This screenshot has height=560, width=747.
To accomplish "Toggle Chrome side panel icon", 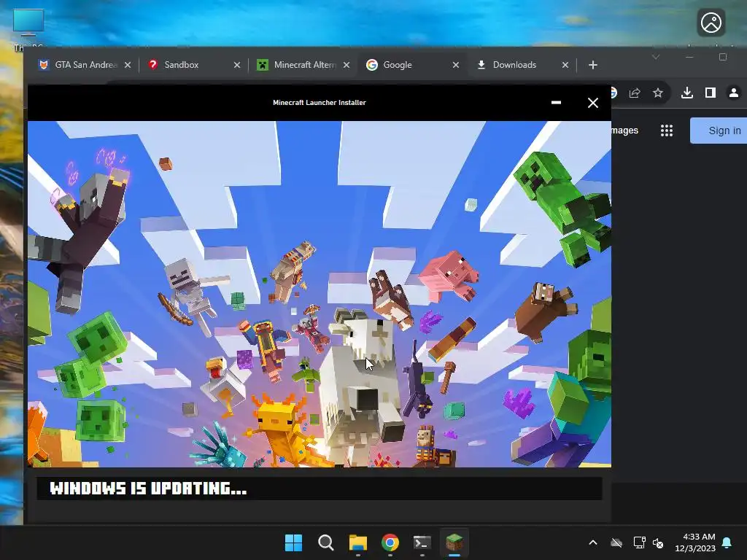I will point(711,93).
